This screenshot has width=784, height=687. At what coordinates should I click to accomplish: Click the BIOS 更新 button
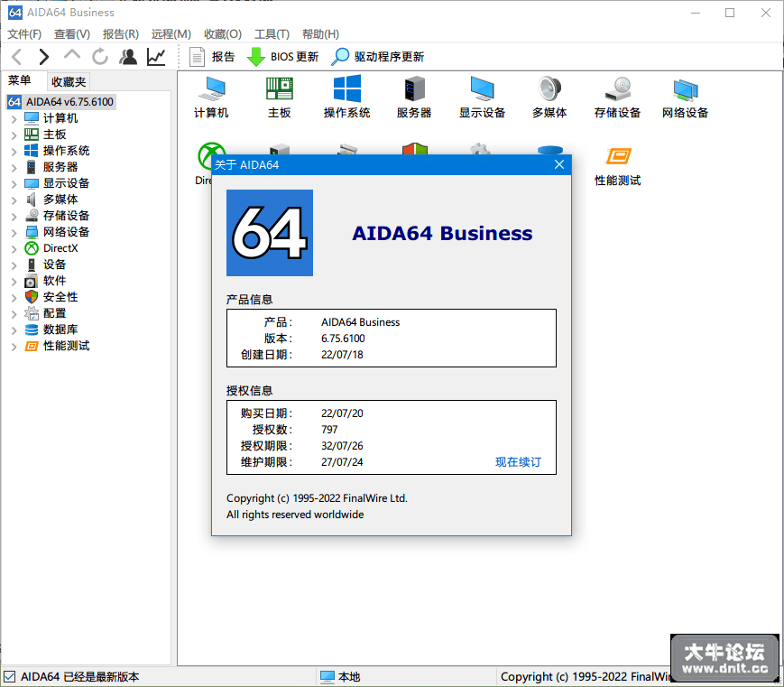[x=283, y=57]
